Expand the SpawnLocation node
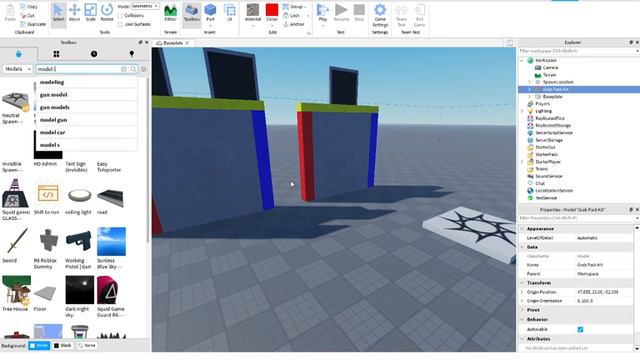Screen dimensions: 640x360 tap(529, 82)
